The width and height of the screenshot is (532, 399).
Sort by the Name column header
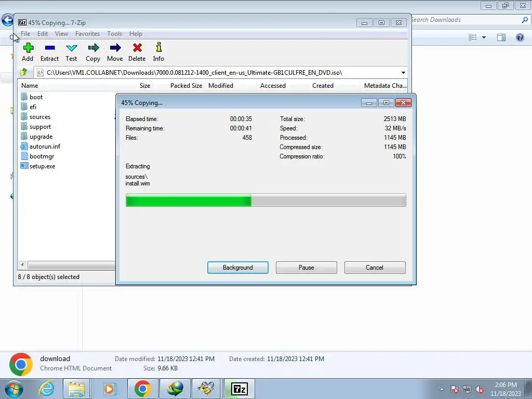59,86
